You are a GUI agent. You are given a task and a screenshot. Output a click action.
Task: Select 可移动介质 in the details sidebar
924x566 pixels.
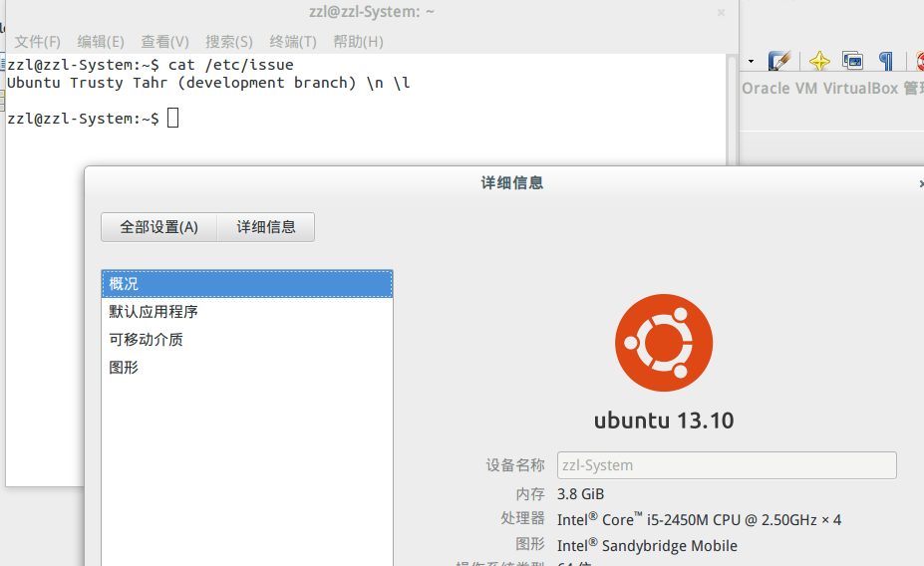point(247,339)
